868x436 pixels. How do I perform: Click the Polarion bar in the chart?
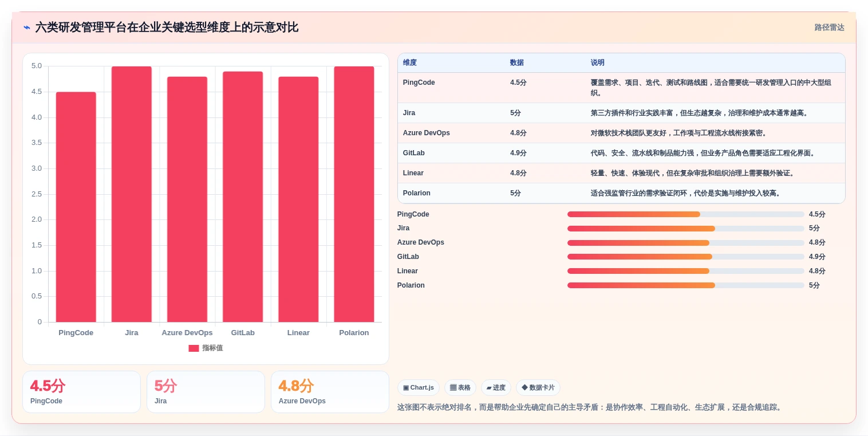click(354, 194)
